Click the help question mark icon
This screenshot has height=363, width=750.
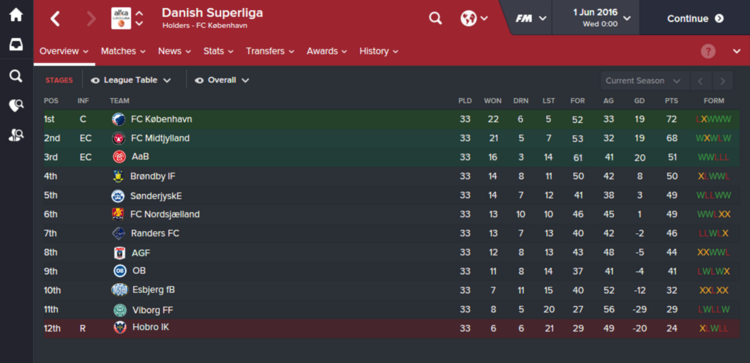[x=708, y=51]
